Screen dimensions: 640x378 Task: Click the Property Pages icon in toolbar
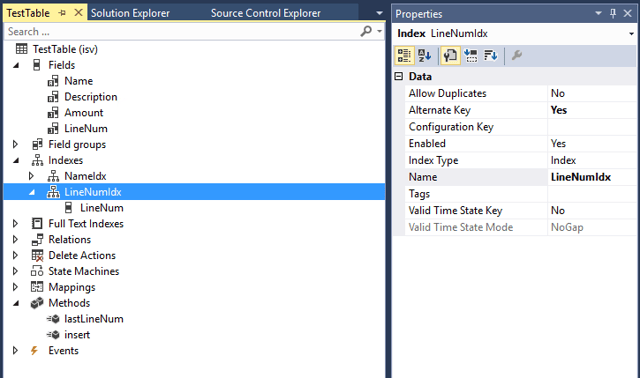tap(450, 56)
